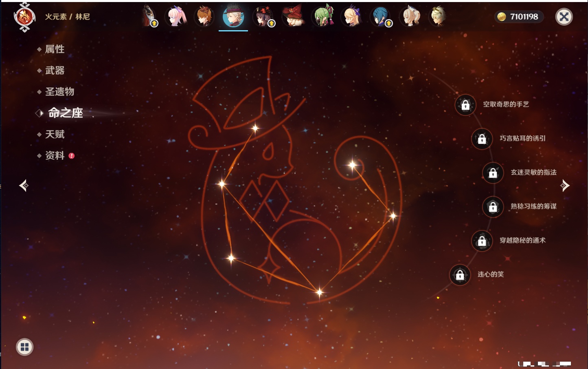Select the 命之座 constellation menu

click(x=65, y=113)
